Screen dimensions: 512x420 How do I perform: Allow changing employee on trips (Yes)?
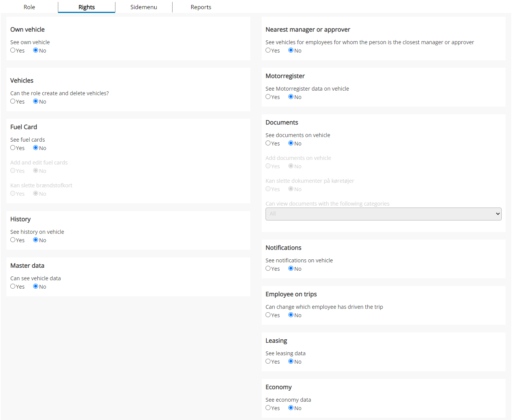pyautogui.click(x=268, y=315)
